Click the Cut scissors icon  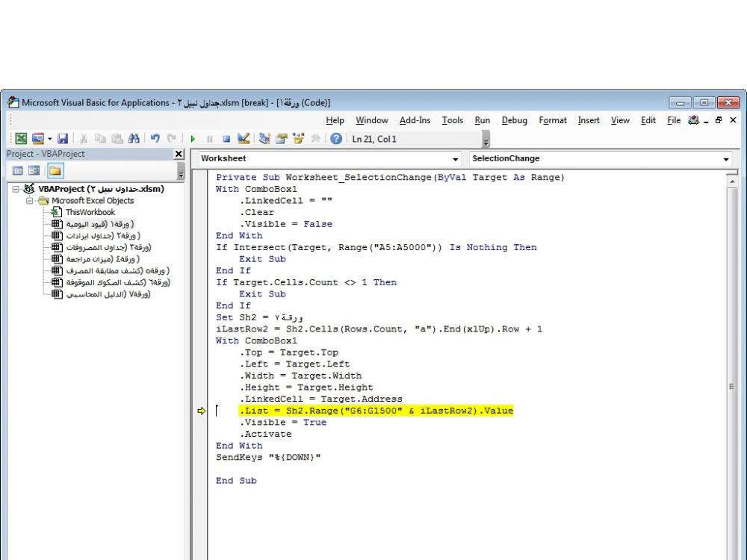[x=84, y=139]
